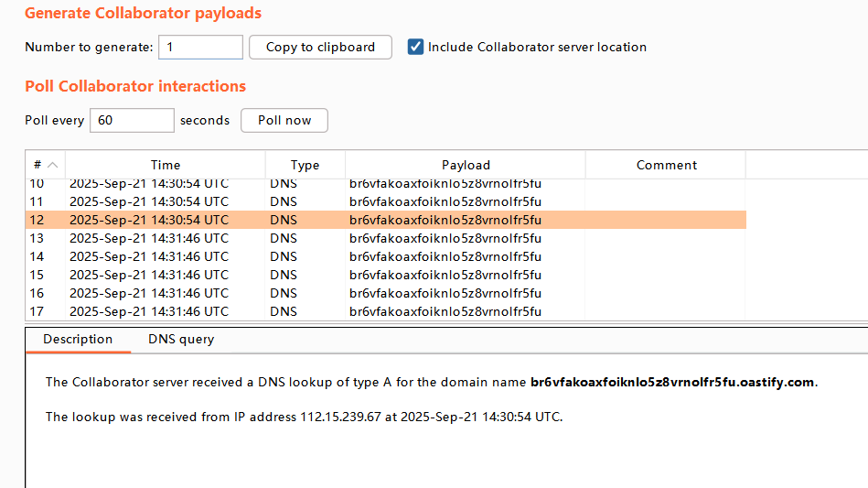Sort interactions by the # column arrow

coord(52,166)
